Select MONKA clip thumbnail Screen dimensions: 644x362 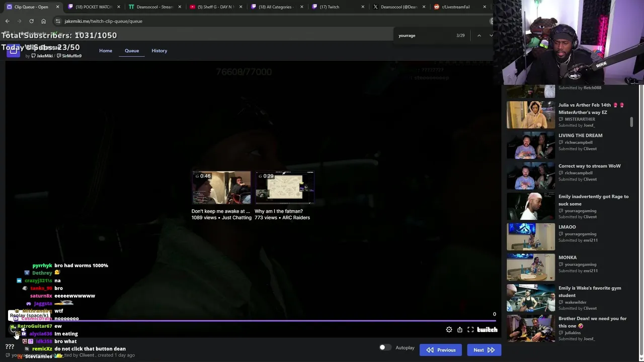pyautogui.click(x=530, y=267)
